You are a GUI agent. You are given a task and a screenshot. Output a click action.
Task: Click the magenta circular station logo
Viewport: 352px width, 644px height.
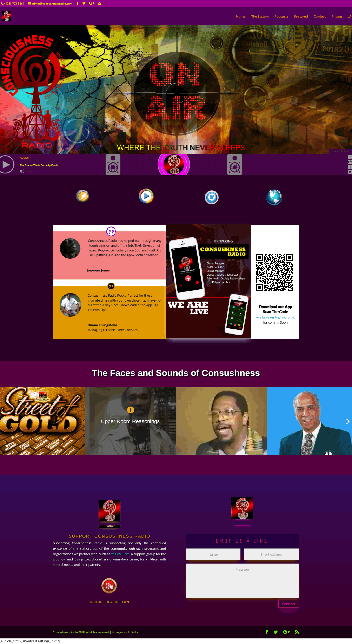tap(174, 164)
